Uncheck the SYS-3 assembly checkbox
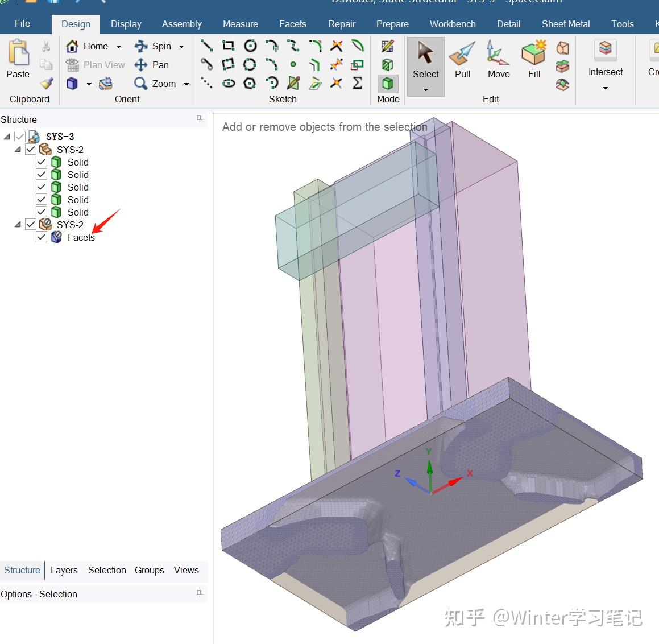 (20, 136)
